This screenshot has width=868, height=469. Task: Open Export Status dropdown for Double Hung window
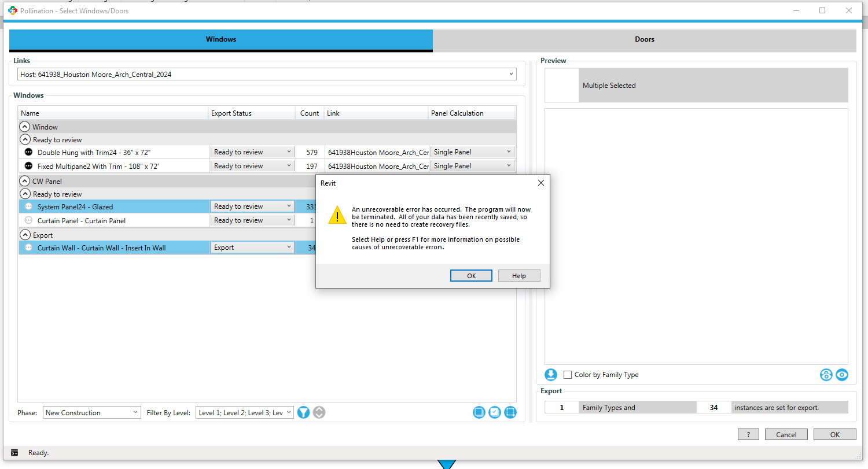click(x=253, y=152)
